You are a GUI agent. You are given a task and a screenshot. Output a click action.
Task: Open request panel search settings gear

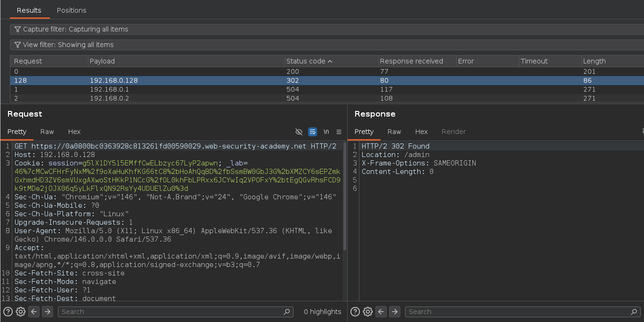click(x=21, y=312)
